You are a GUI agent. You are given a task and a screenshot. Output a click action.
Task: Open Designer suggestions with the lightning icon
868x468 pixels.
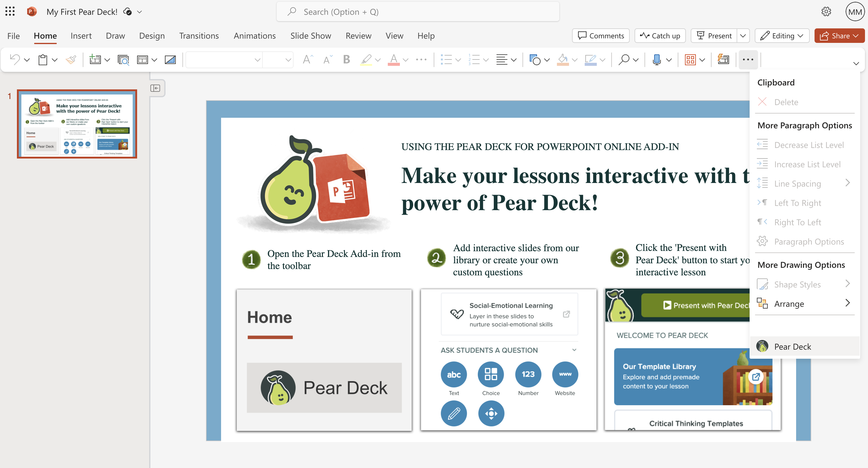click(x=723, y=60)
